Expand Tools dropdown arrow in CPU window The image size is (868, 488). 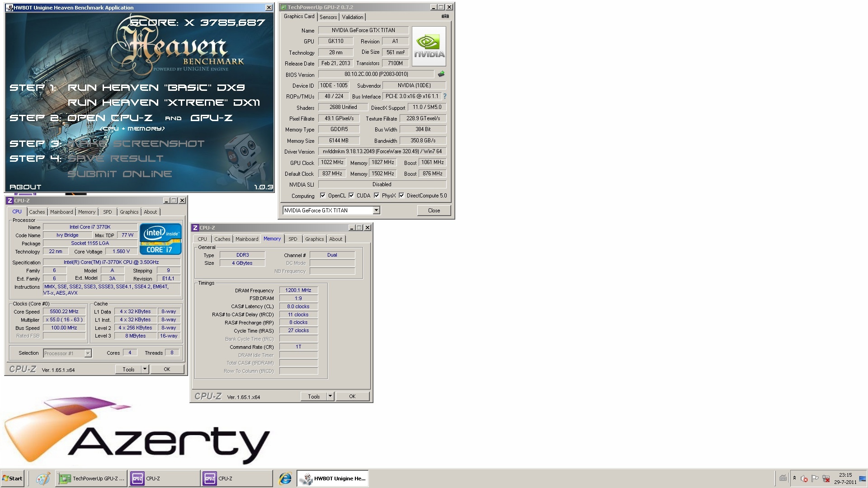tap(145, 369)
